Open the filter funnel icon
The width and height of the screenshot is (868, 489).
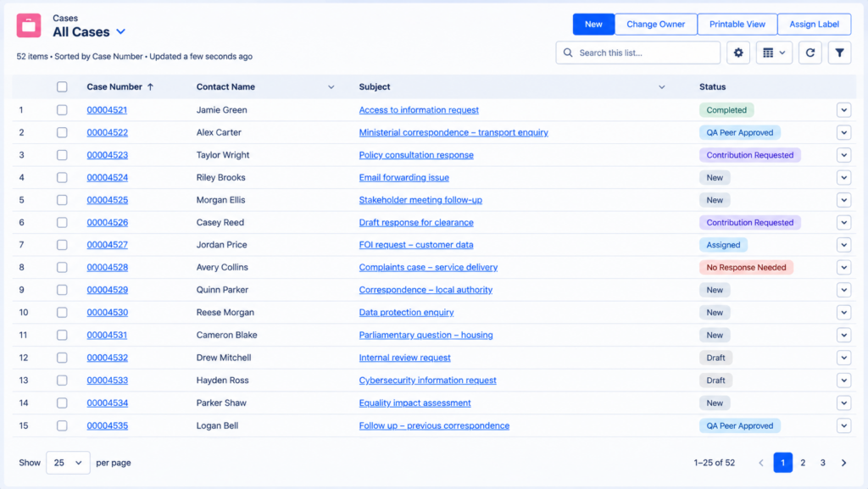pos(839,53)
